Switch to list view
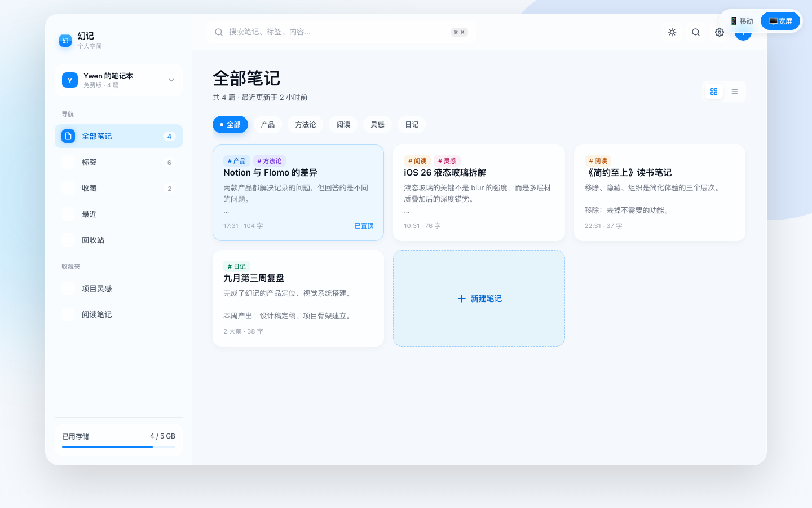Viewport: 812px width, 508px height. click(x=734, y=91)
